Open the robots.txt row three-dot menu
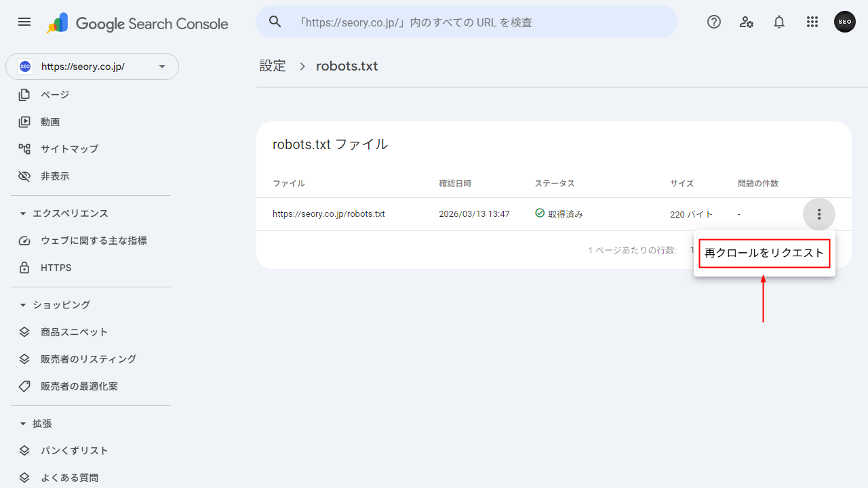The image size is (868, 488). click(x=818, y=213)
